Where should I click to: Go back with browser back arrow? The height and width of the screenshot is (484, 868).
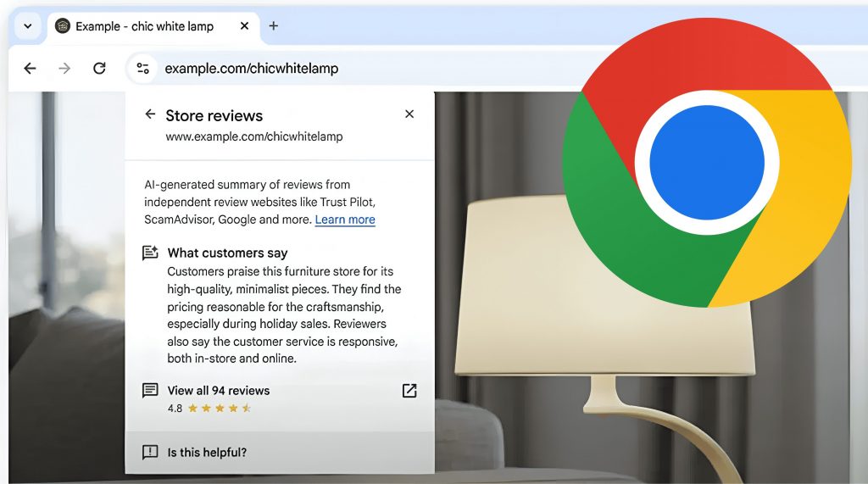click(x=30, y=68)
